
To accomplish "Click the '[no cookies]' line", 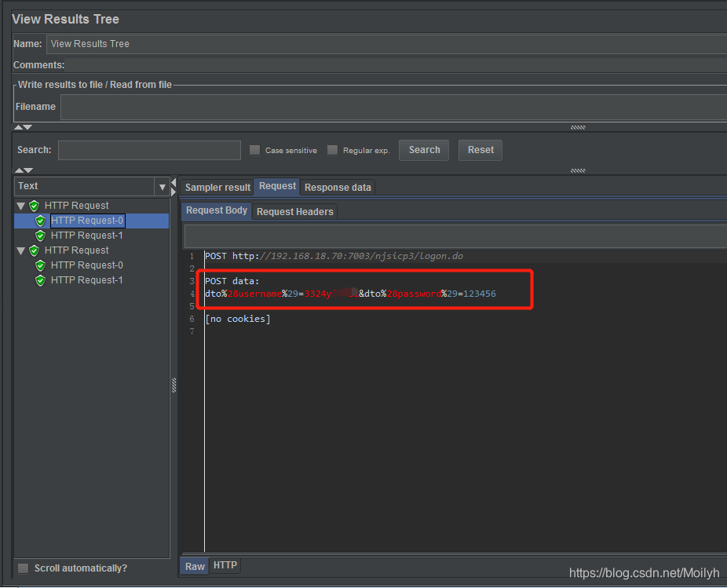I will pos(237,319).
